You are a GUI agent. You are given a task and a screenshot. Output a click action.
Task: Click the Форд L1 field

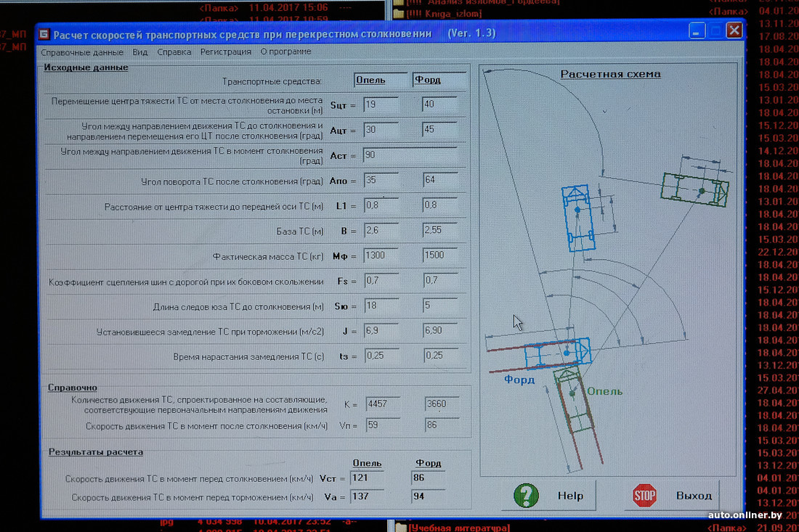click(439, 205)
